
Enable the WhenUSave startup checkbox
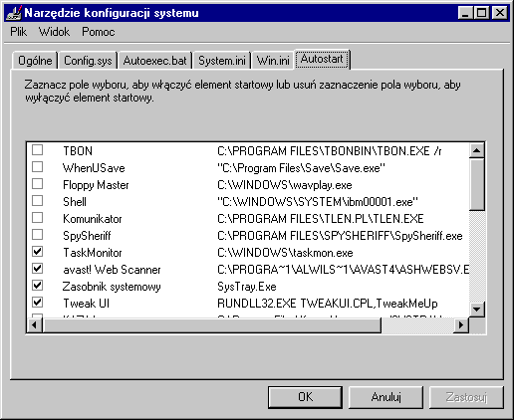(38, 167)
